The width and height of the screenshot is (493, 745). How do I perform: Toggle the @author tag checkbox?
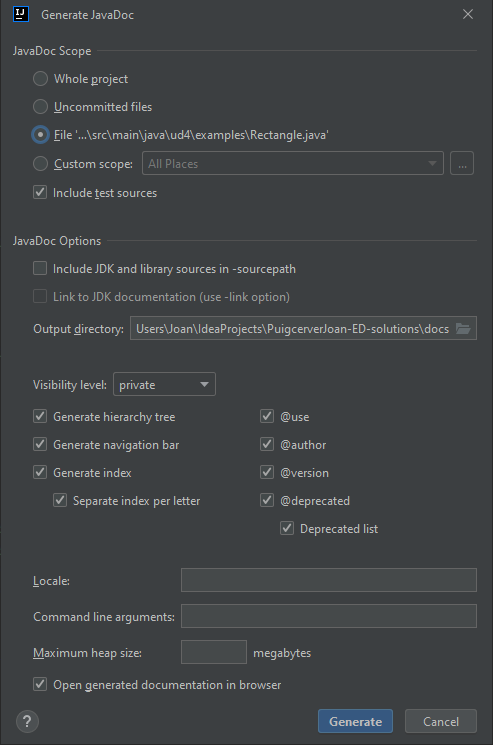(267, 445)
